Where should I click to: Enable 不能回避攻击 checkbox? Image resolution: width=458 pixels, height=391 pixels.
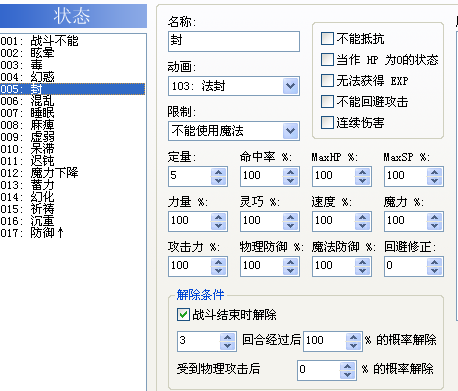327,102
